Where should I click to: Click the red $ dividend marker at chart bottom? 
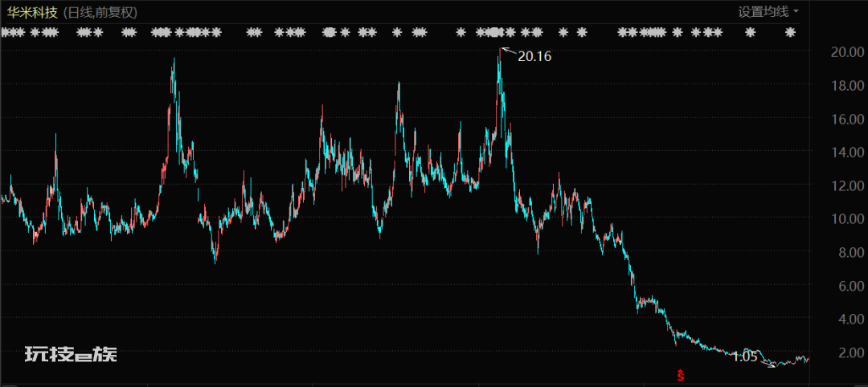pyautogui.click(x=681, y=375)
